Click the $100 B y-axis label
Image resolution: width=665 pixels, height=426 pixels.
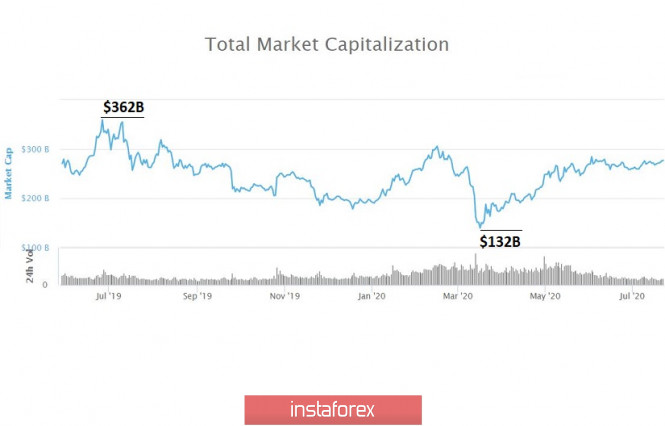(x=36, y=247)
